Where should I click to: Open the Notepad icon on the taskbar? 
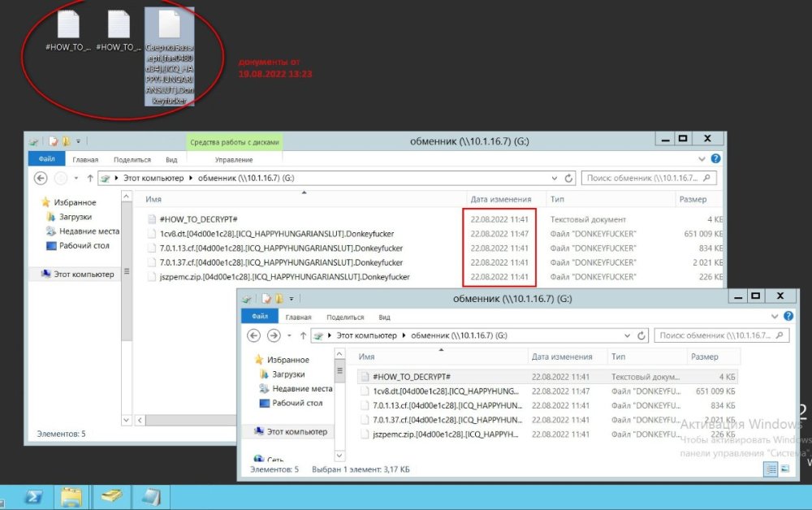pyautogui.click(x=151, y=497)
